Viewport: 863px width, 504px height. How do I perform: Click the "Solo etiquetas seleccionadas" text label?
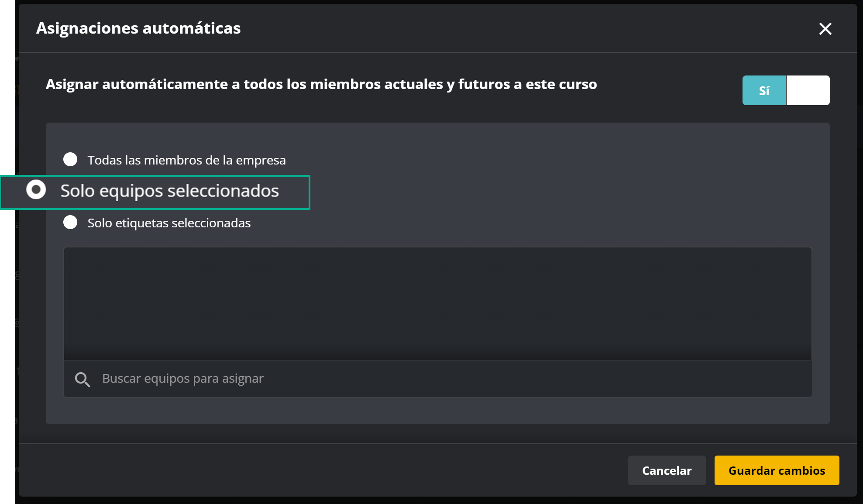(x=169, y=223)
